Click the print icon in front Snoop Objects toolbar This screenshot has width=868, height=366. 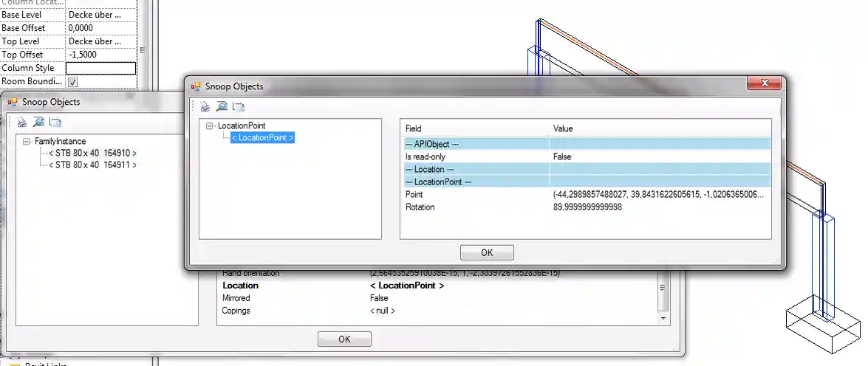205,106
